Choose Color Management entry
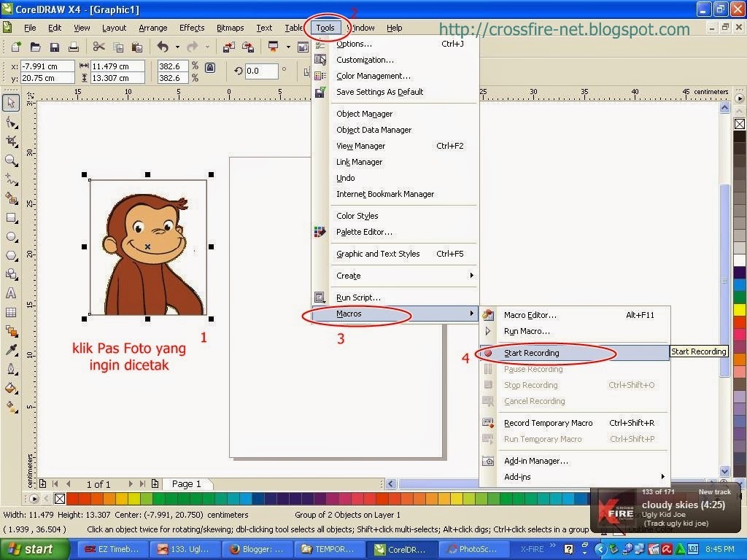This screenshot has height=560, width=747. (395, 76)
